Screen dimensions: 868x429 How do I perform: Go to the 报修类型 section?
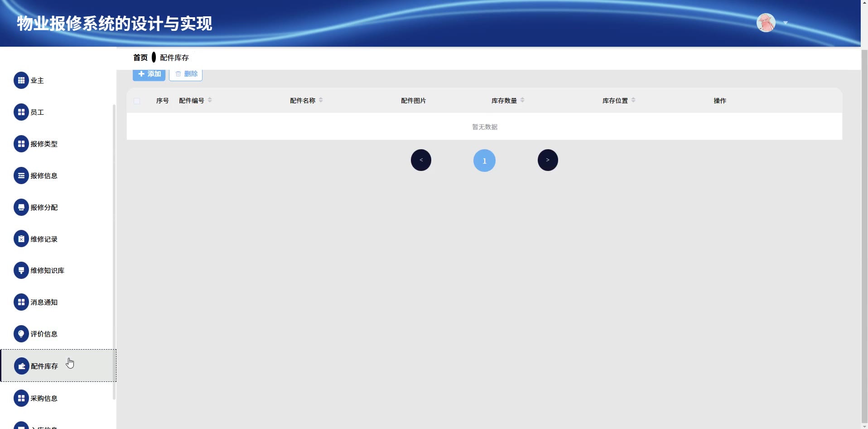coord(58,144)
